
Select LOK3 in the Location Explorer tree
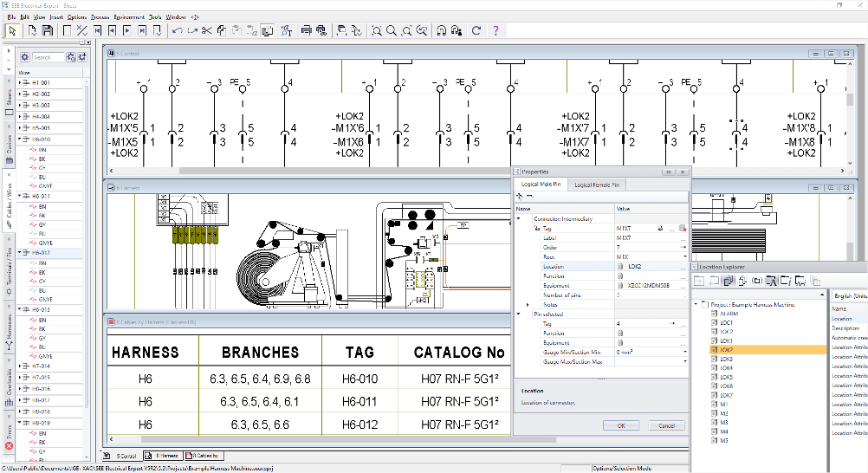click(x=726, y=359)
